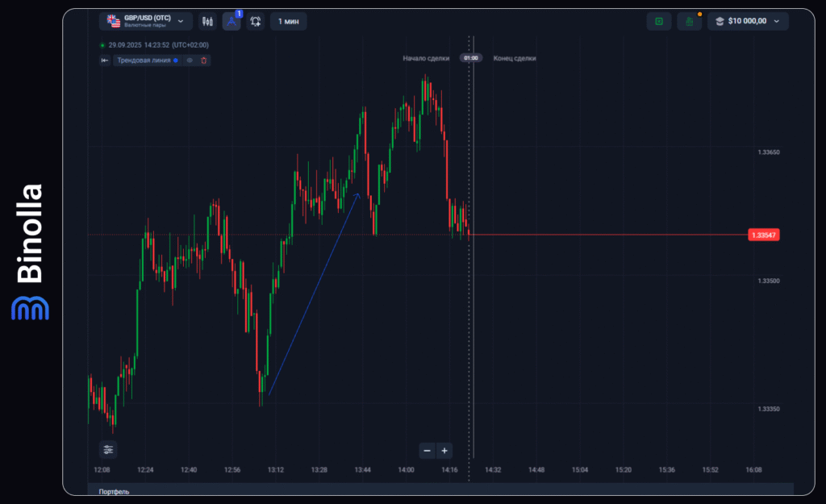Open the gift bonuses icon
The width and height of the screenshot is (826, 504).
tap(689, 22)
